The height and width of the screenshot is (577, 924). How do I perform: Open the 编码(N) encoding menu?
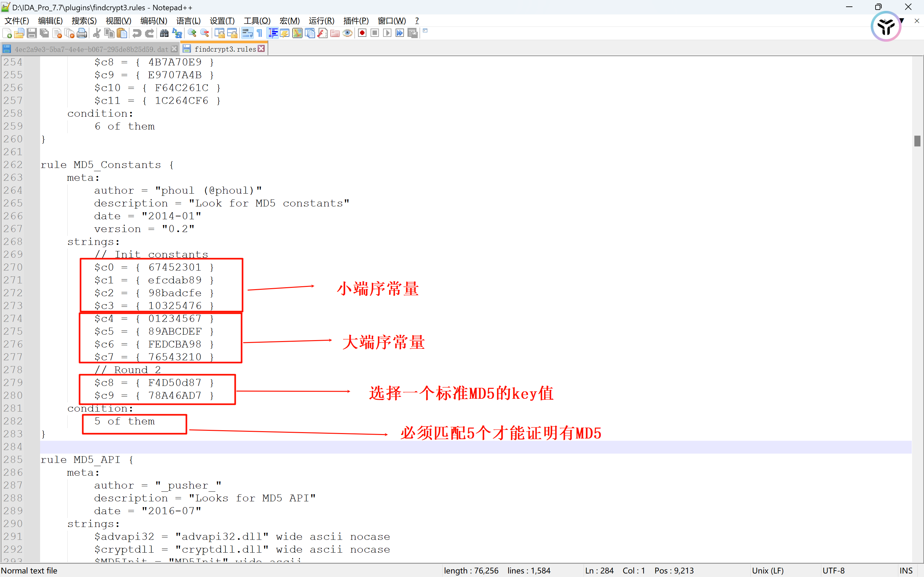point(153,21)
